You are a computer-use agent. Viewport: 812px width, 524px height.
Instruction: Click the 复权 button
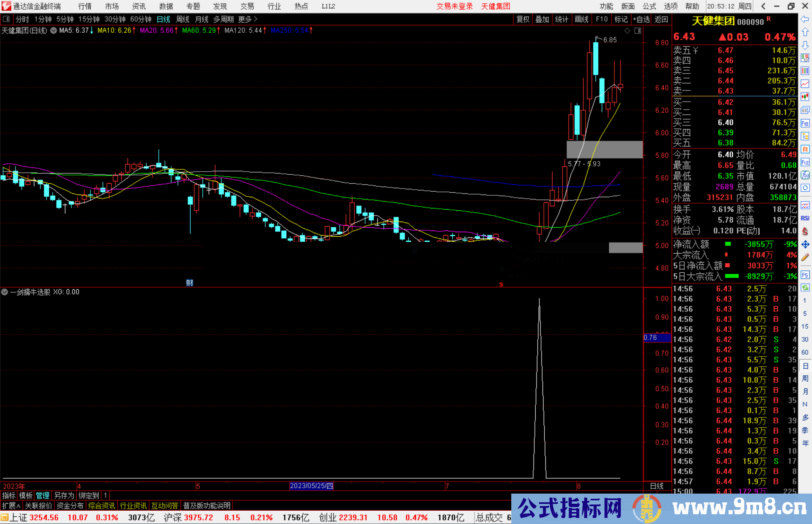point(523,19)
